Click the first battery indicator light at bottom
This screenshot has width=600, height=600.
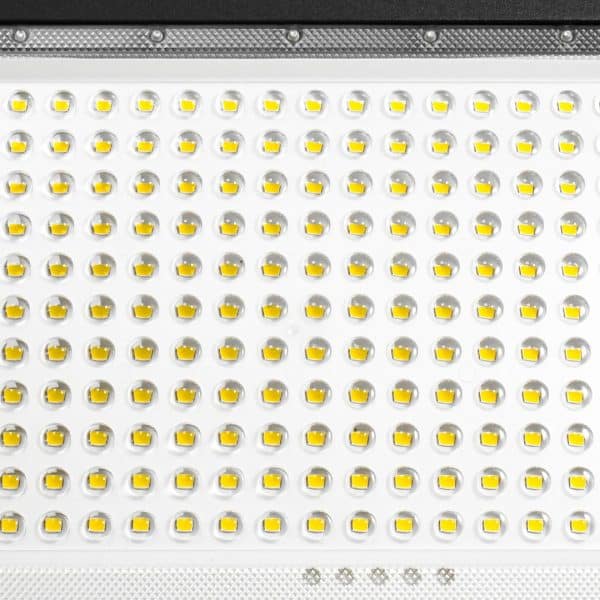tap(311, 576)
